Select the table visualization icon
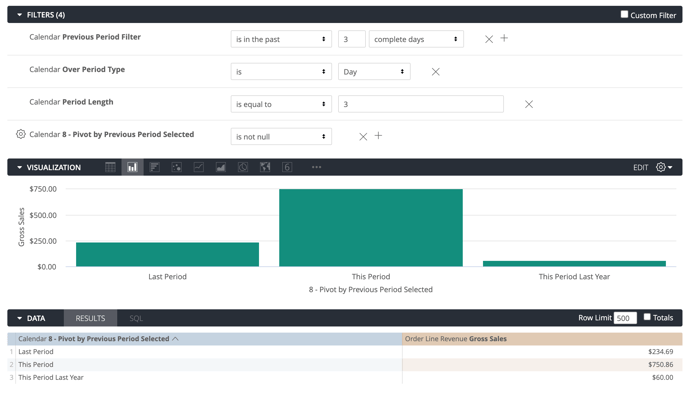688x393 pixels. point(110,167)
